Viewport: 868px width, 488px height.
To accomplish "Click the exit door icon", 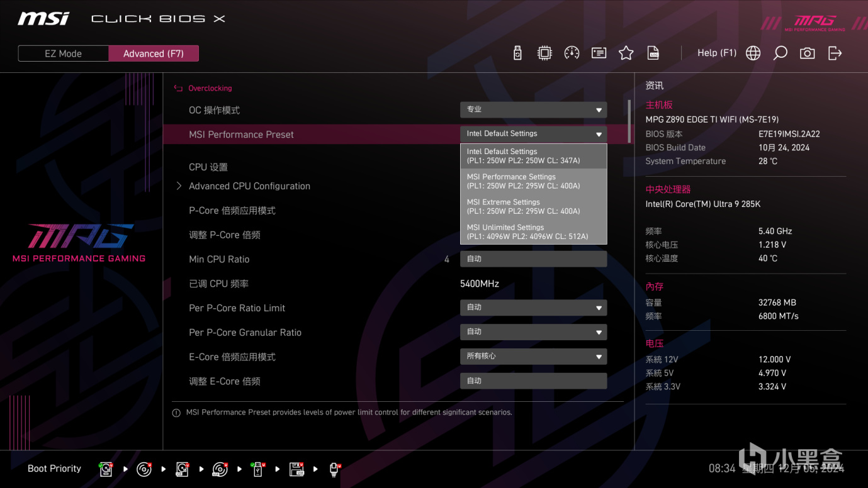I will pos(835,53).
